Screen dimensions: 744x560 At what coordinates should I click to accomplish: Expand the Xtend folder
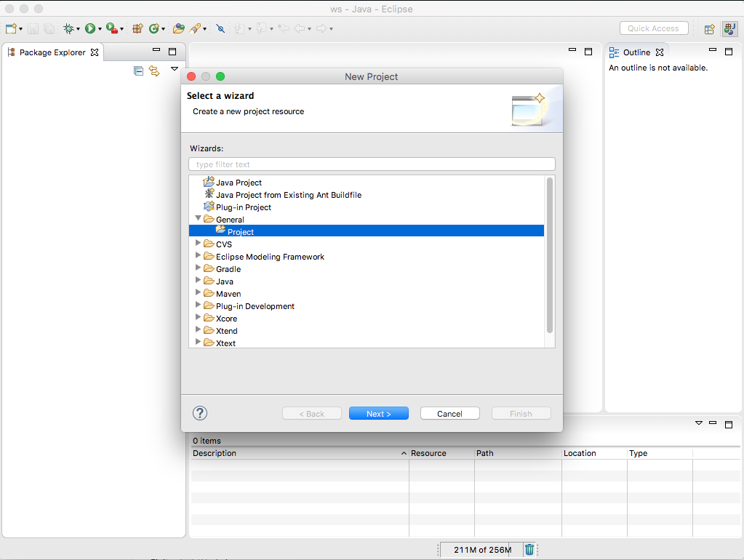(199, 329)
